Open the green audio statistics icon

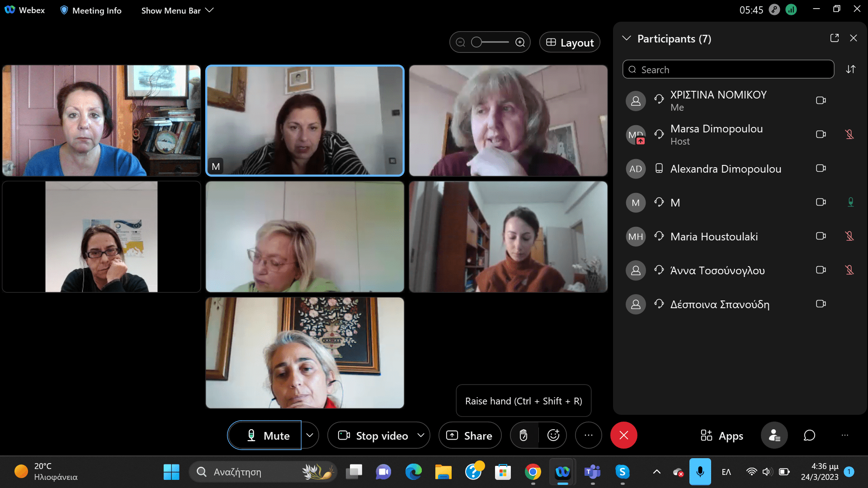pos(791,9)
